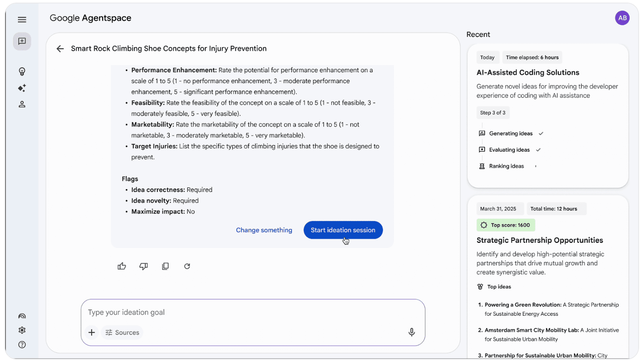Image resolution: width=642 pixels, height=364 pixels.
Task: Open the AB user account avatar
Action: pyautogui.click(x=622, y=18)
